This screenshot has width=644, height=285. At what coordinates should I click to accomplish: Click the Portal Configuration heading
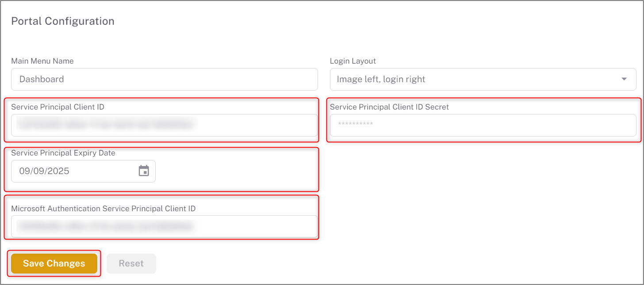[x=63, y=21]
